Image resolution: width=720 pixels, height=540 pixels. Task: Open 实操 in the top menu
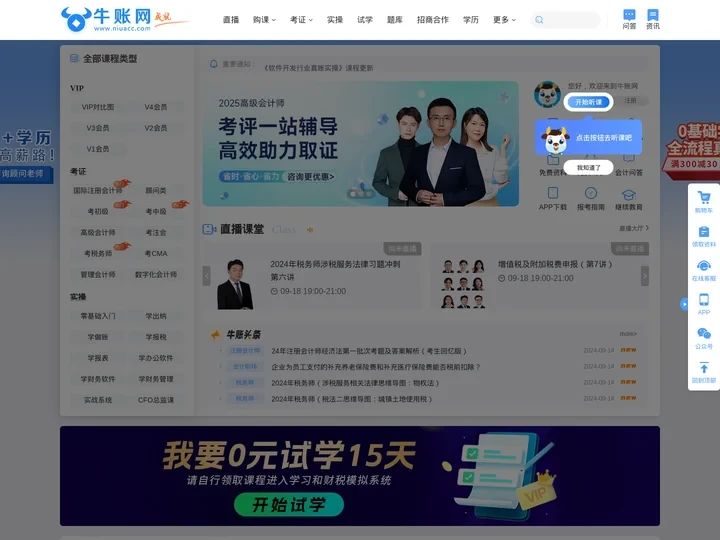pyautogui.click(x=335, y=20)
